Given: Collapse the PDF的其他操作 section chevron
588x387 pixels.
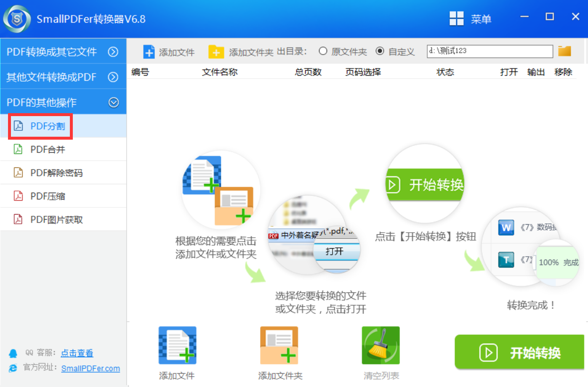Looking at the screenshot, I should [114, 102].
